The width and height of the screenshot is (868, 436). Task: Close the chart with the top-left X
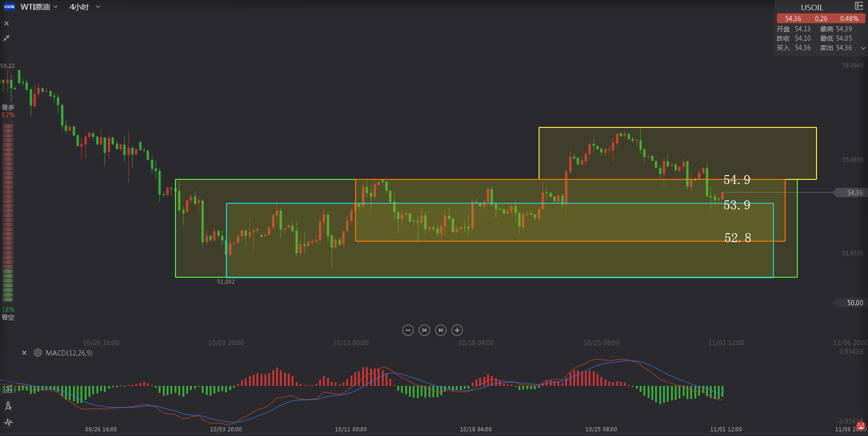coord(7,23)
